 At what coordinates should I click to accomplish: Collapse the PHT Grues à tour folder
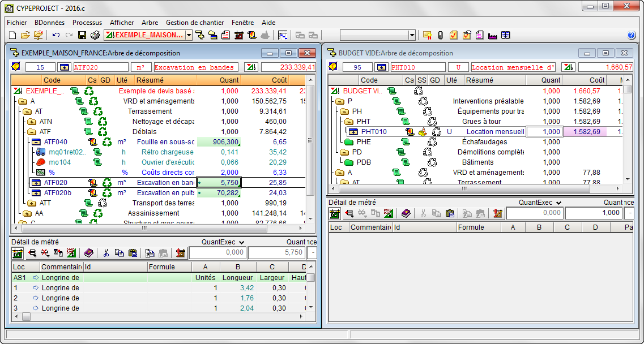click(x=349, y=122)
